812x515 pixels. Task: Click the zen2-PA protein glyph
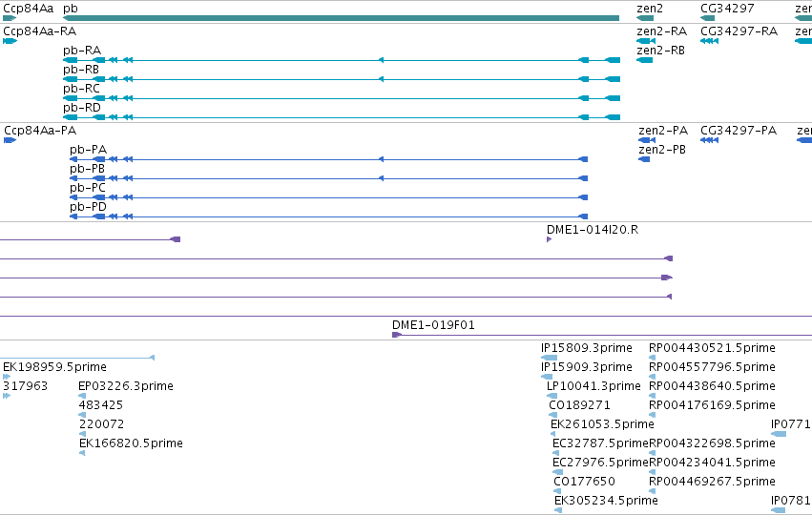click(x=647, y=140)
